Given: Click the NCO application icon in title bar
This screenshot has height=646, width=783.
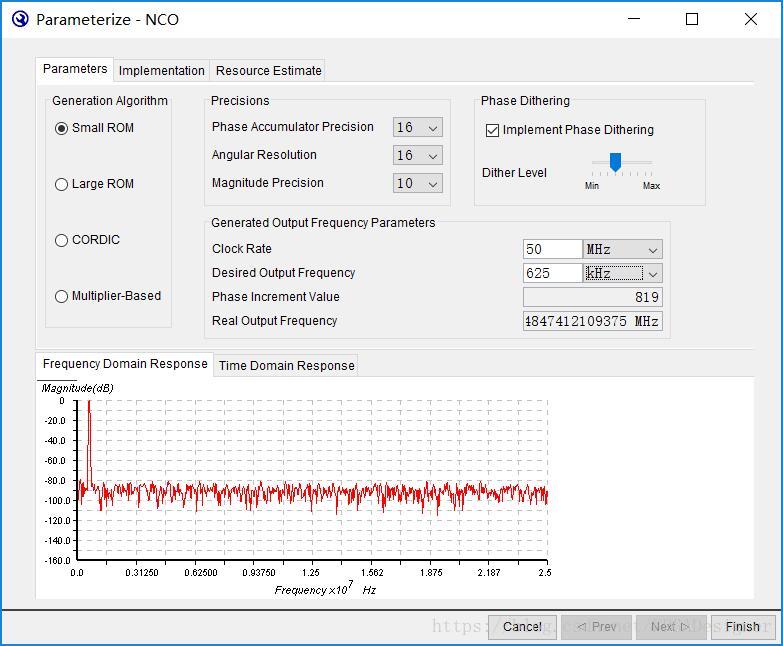Looking at the screenshot, I should click(20, 19).
